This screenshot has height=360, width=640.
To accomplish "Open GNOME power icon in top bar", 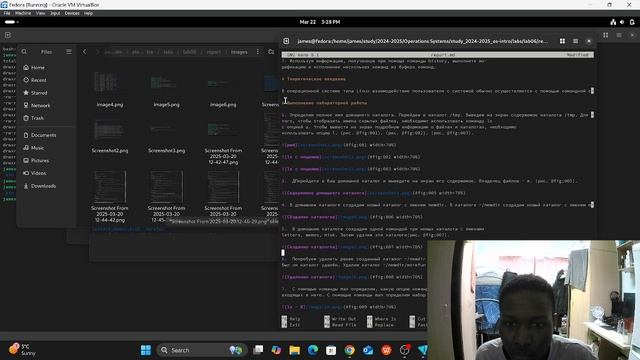I will 632,22.
